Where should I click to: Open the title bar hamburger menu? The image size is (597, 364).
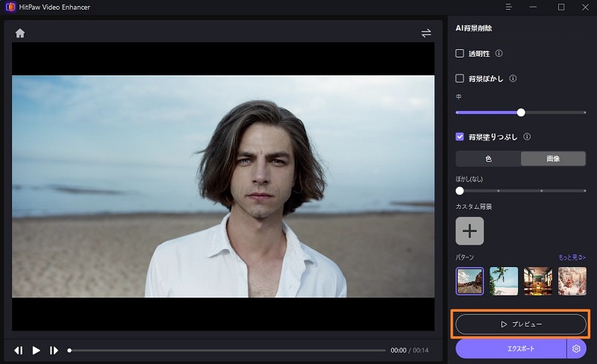[x=508, y=7]
